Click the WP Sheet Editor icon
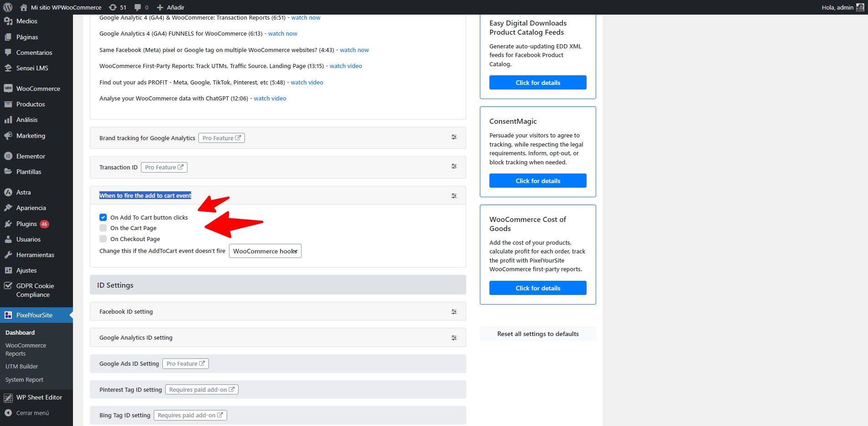Image resolution: width=868 pixels, height=426 pixels. (8, 398)
